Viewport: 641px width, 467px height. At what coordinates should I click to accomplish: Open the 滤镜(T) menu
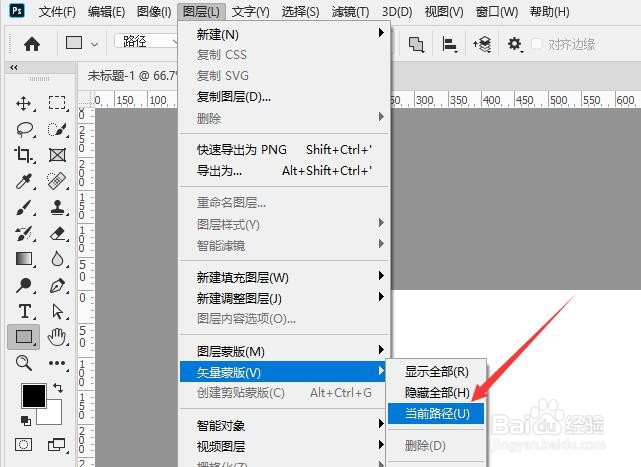tap(350, 11)
